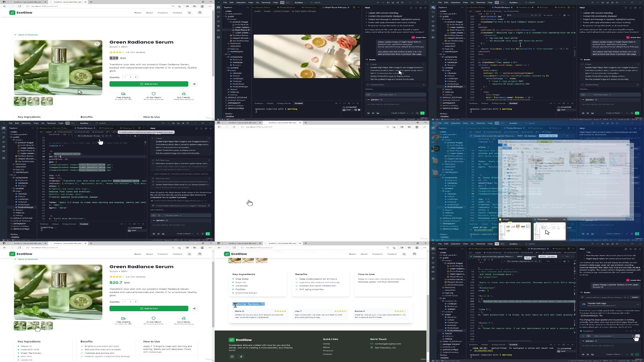Click Add to Cart on the $29 product page

(149, 84)
